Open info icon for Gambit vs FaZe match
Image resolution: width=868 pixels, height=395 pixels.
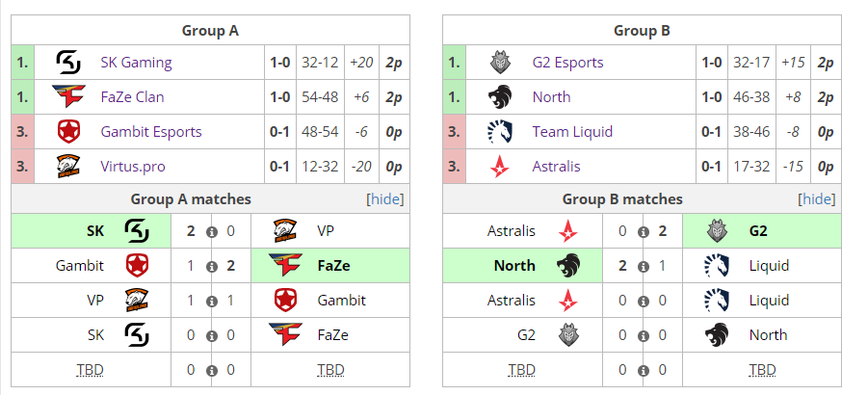[x=211, y=267]
